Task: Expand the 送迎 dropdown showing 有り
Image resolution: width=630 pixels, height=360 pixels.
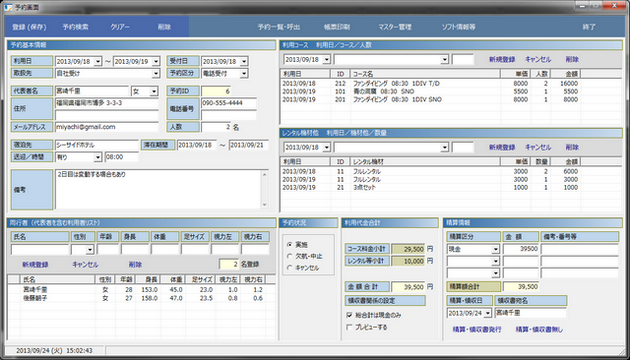Action: click(x=98, y=157)
